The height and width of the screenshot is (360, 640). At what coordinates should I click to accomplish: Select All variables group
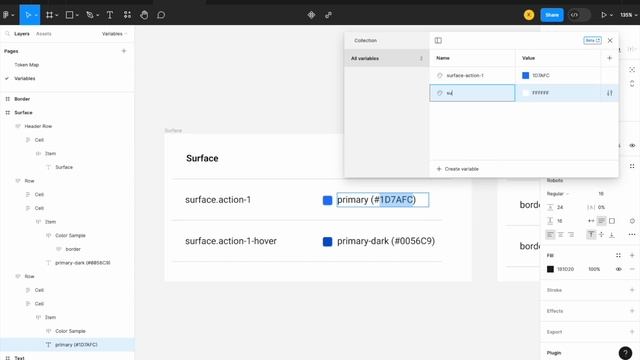tap(386, 58)
